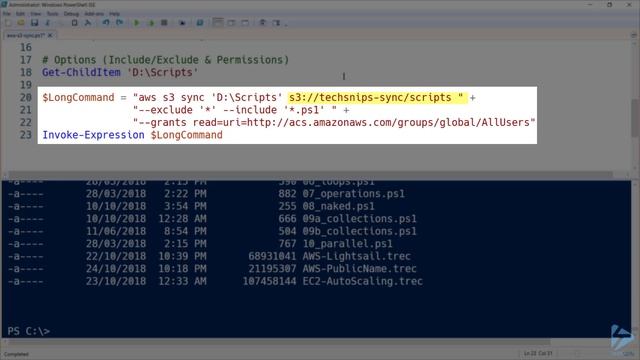Click the 'Completed' status bar text
640x360 pixels.
[x=16, y=354]
